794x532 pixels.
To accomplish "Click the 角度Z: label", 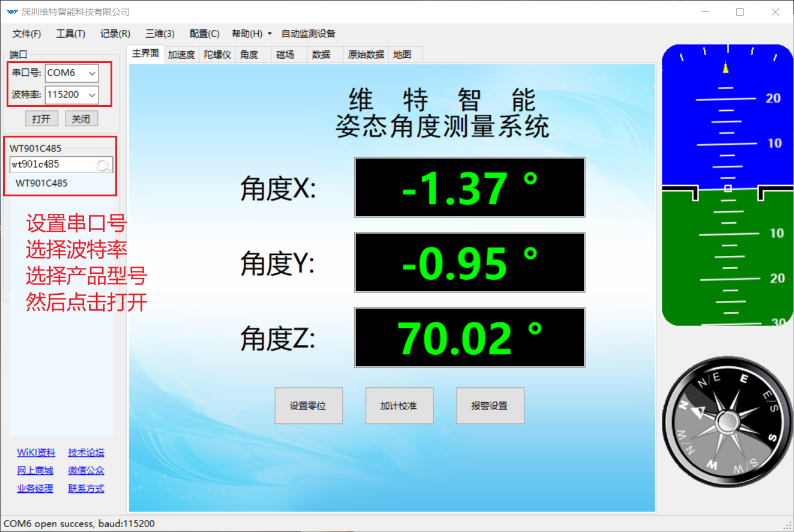I will [277, 339].
